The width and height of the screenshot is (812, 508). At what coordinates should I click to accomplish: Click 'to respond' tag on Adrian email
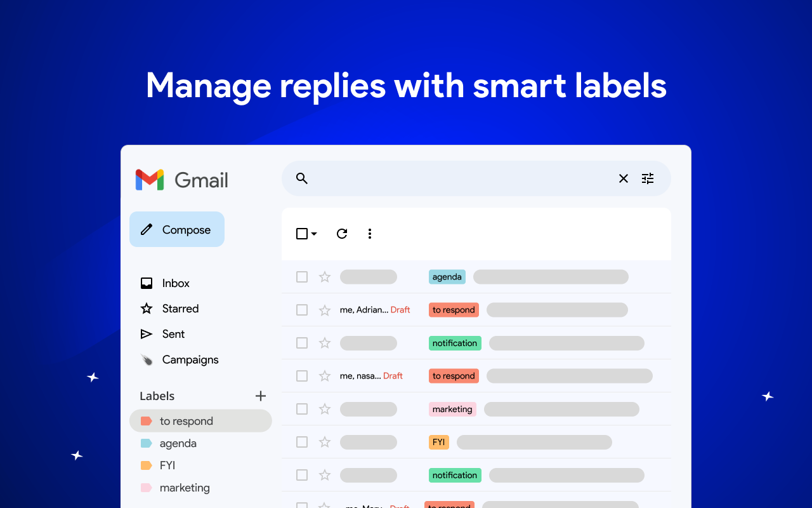tap(454, 310)
